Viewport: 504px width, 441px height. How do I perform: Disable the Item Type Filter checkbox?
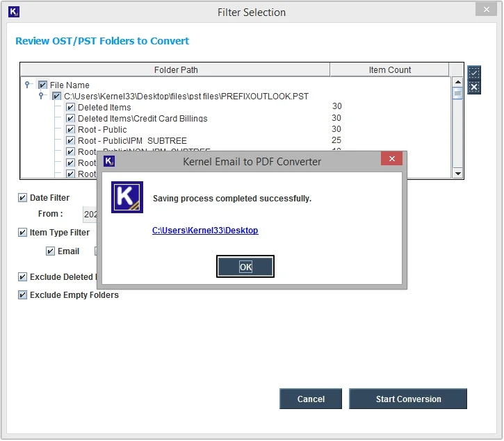pyautogui.click(x=22, y=232)
